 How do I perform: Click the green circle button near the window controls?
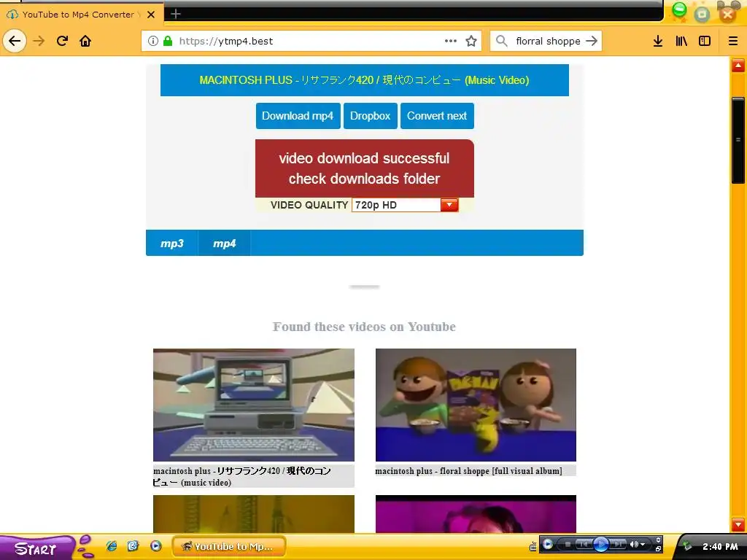click(x=679, y=9)
